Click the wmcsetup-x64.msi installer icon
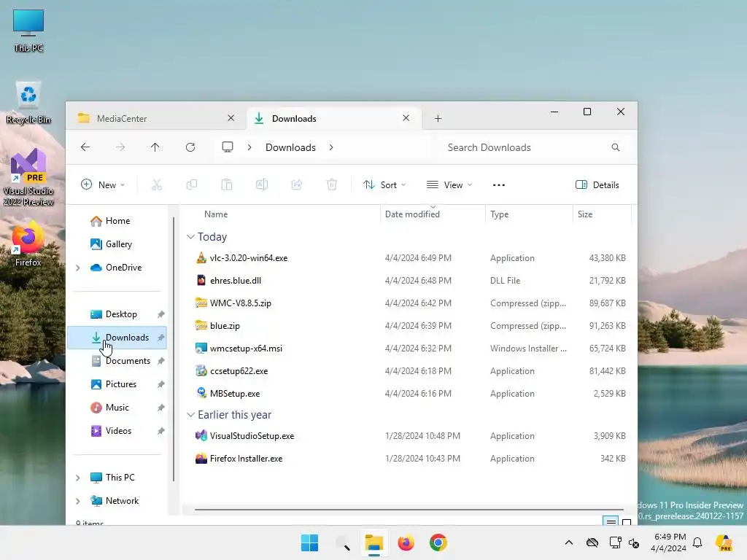Screen dimensions: 747x560 (201, 348)
